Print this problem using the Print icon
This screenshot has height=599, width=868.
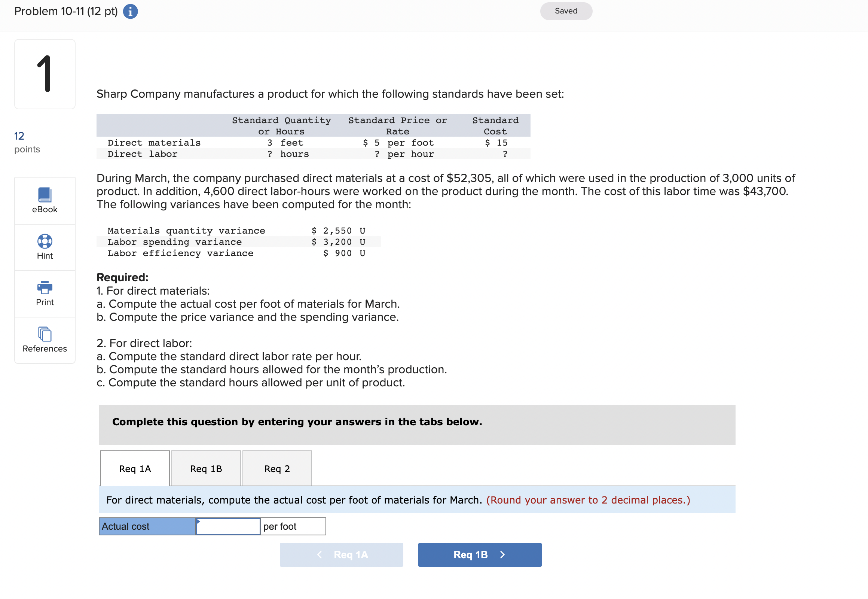[x=45, y=294]
